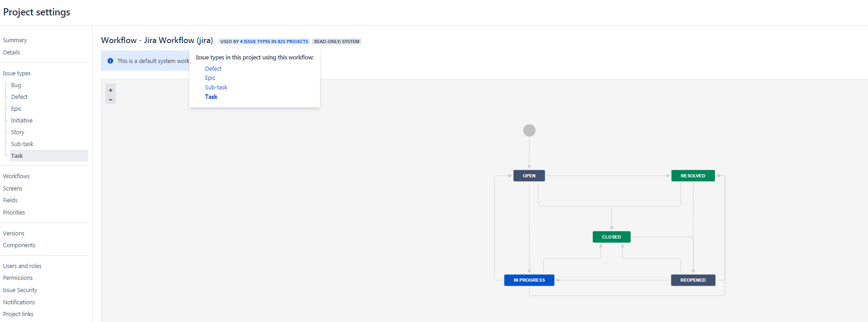Click the 'Workflow - Jira Workflow (jira)' heading
868x322 pixels.
click(x=157, y=40)
